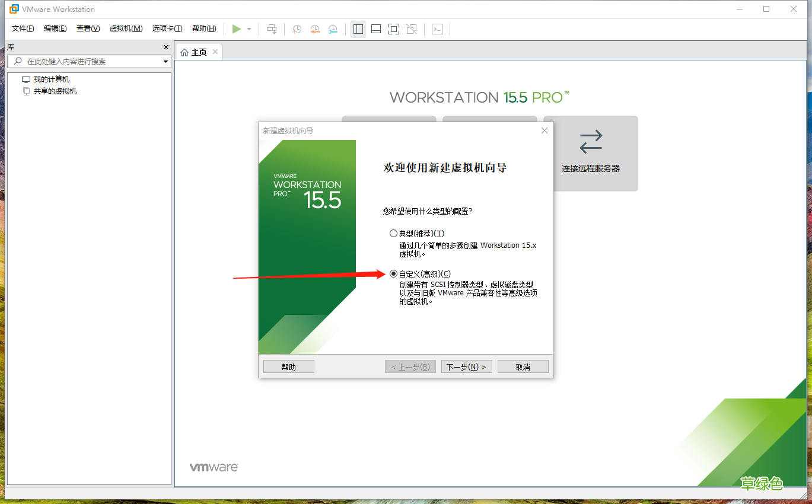Send Ctrl+Alt+Del to the virtual machine
Viewport: 812px width, 504px height.
pos(272,28)
